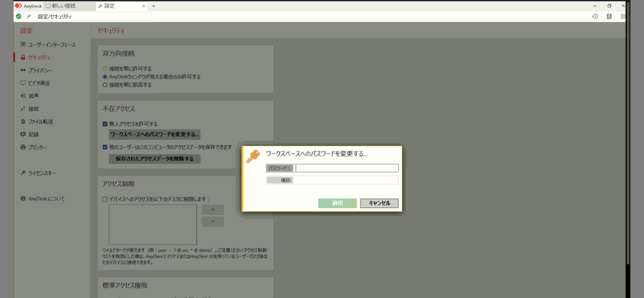Restore down the AnyDesk window
The height and width of the screenshot is (298, 644).
tap(609, 6)
